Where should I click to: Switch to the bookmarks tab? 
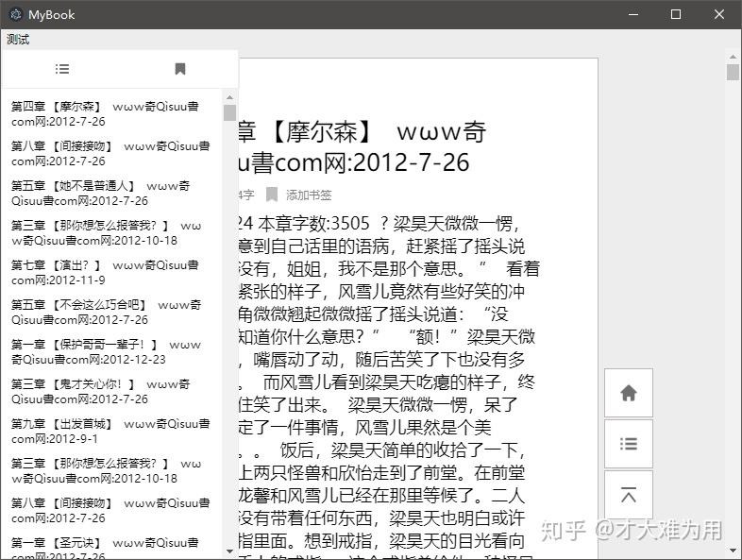pos(179,69)
